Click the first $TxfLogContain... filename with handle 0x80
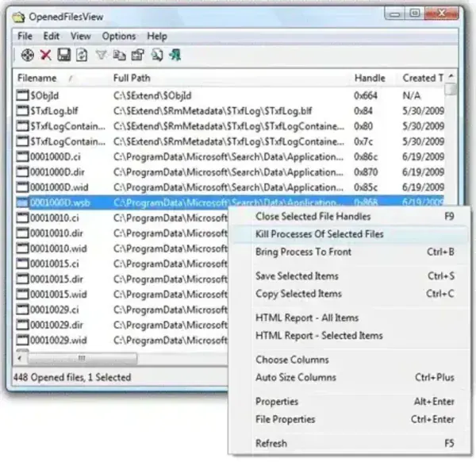Image resolution: width=476 pixels, height=462 pixels. pos(67,126)
